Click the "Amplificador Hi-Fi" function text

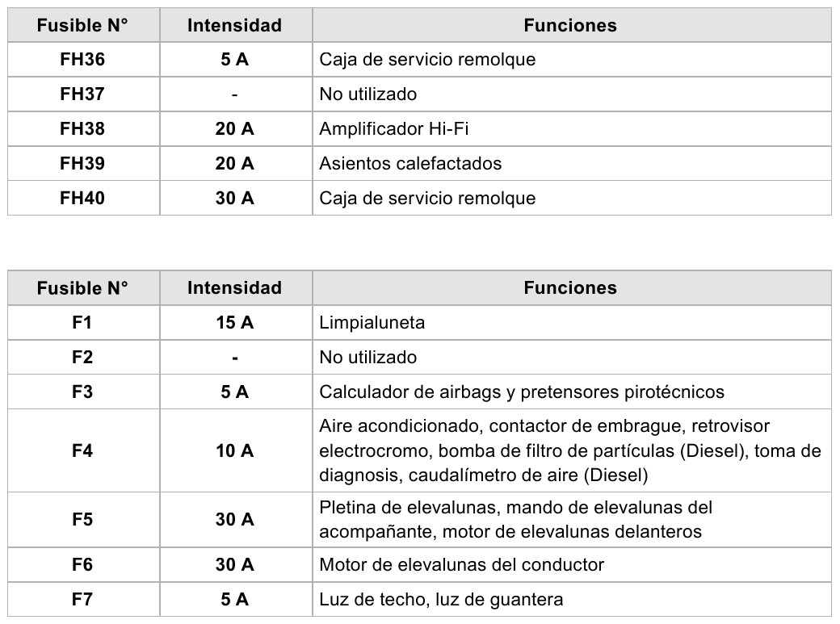394,129
